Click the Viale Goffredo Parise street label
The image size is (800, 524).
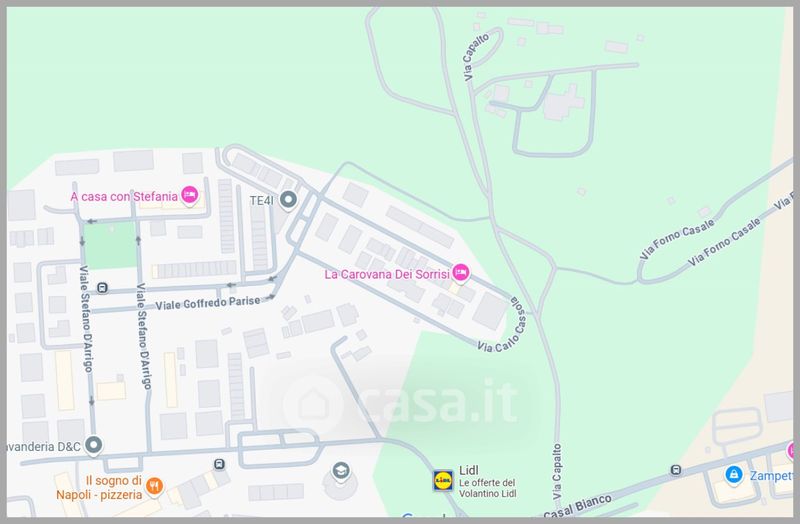click(208, 304)
